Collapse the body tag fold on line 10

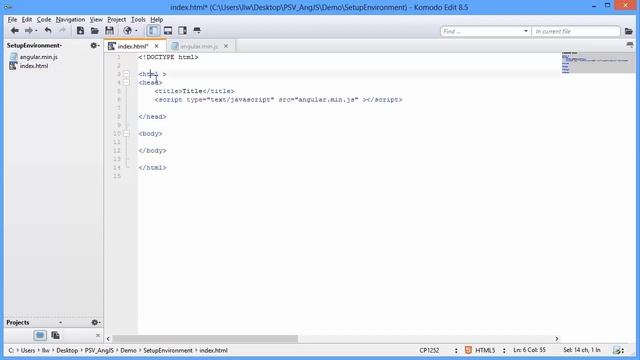[126, 133]
